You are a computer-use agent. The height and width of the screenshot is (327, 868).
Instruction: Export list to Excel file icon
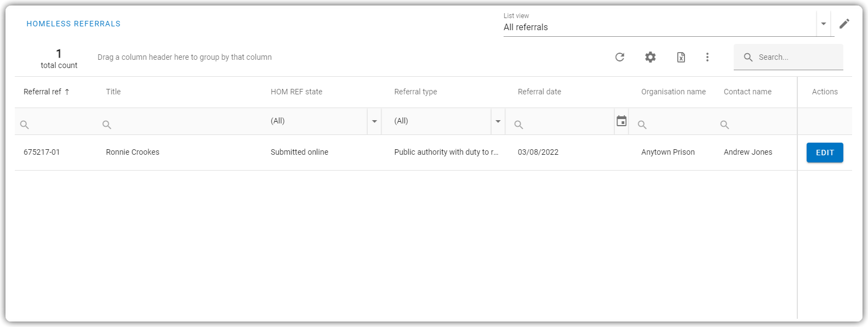(x=681, y=57)
